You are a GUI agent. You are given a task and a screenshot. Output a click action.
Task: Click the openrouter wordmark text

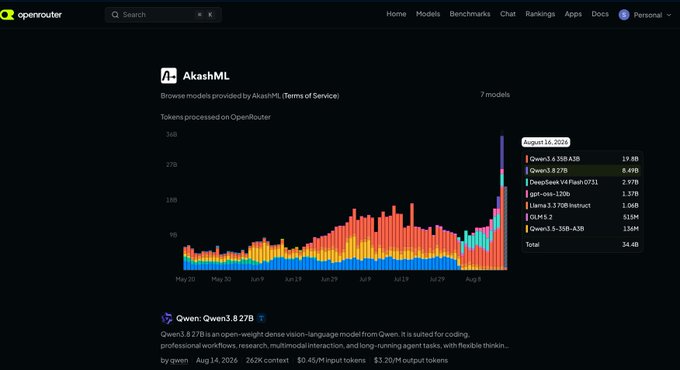click(x=40, y=15)
